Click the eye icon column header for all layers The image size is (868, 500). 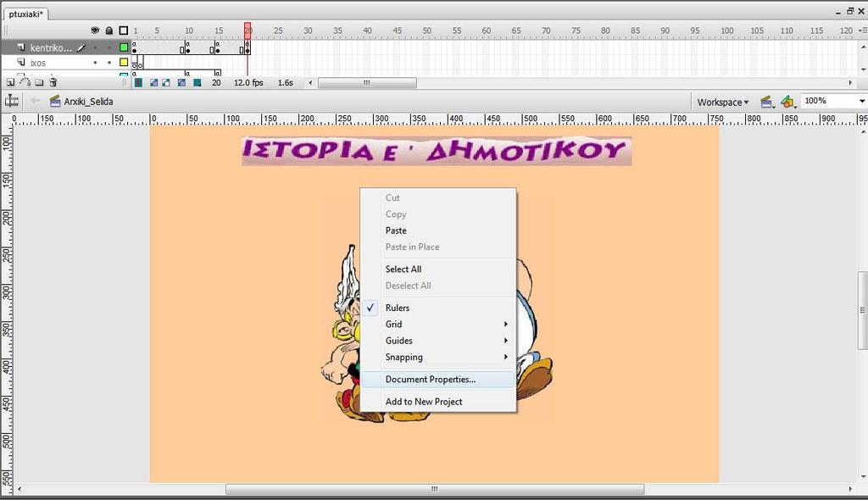[95, 31]
